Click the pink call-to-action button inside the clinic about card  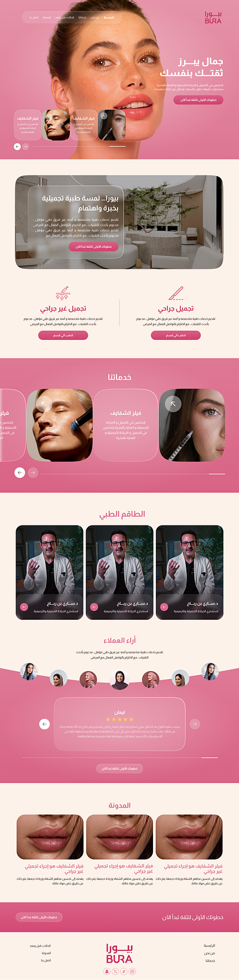(x=93, y=246)
